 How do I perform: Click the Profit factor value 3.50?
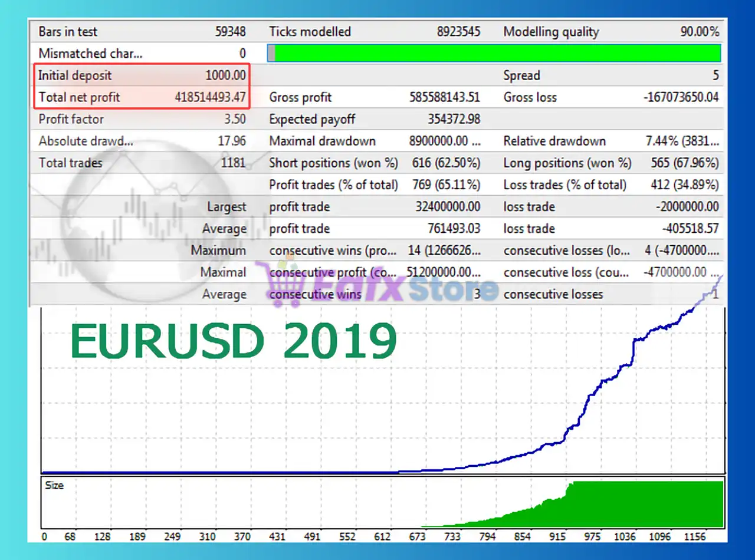click(x=235, y=119)
